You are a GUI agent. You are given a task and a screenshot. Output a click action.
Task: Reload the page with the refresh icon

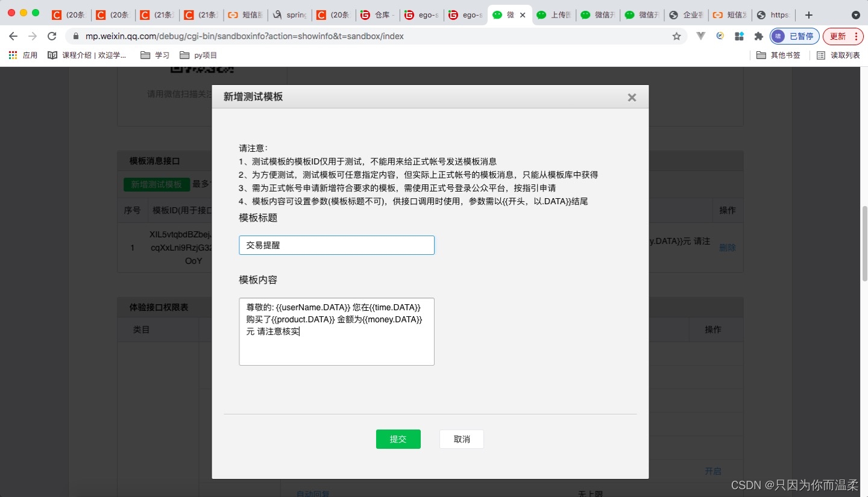[52, 36]
